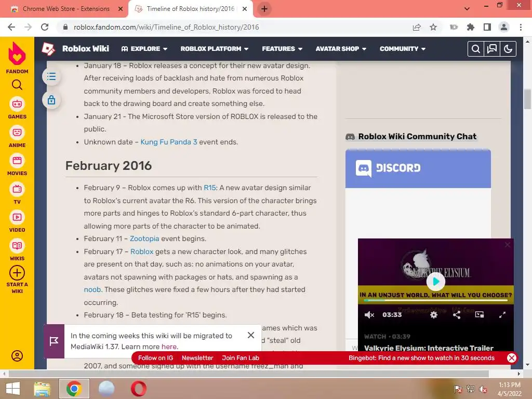Viewport: 532px width, 399px height.
Task: Toggle dark theme with the moon icon
Action: pyautogui.click(x=508, y=49)
